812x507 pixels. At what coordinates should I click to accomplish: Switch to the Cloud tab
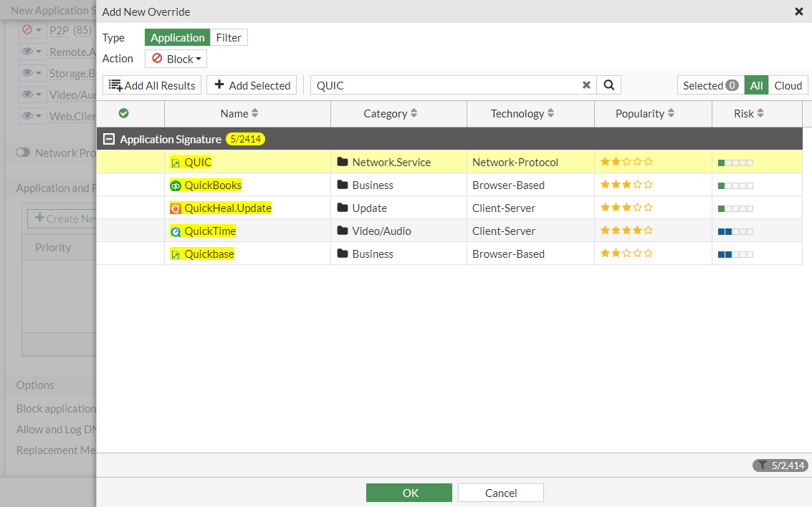(x=788, y=85)
